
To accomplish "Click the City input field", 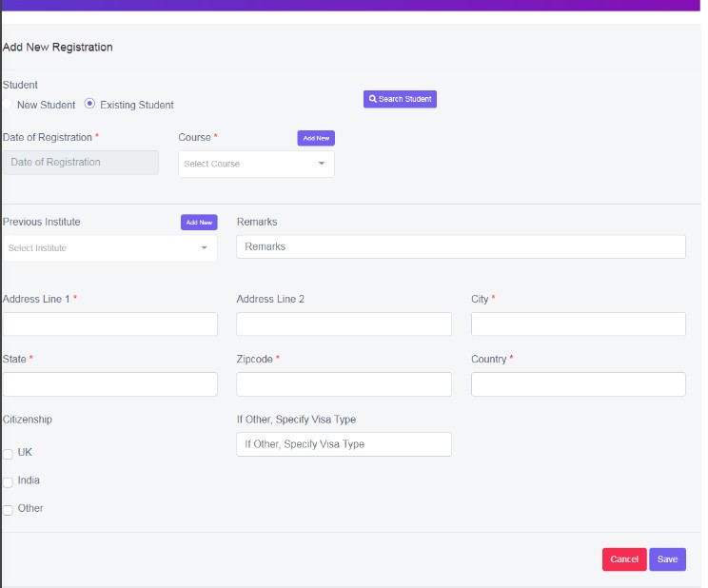I will point(578,323).
